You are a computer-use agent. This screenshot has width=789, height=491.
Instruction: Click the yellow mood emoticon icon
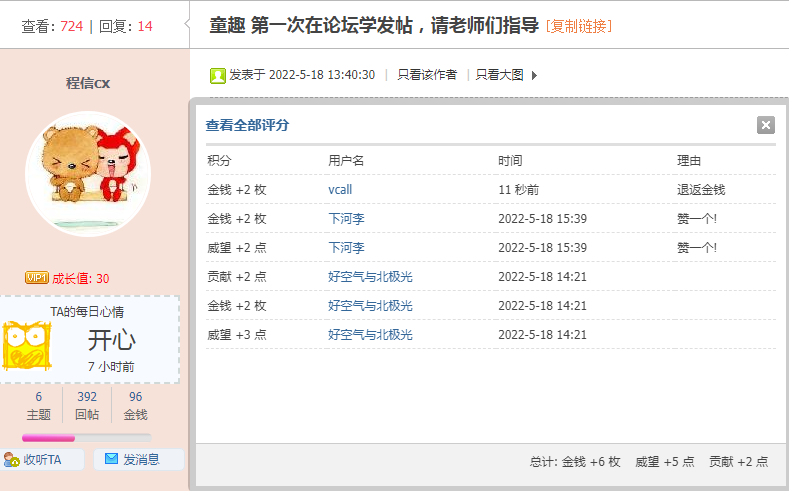(x=27, y=346)
